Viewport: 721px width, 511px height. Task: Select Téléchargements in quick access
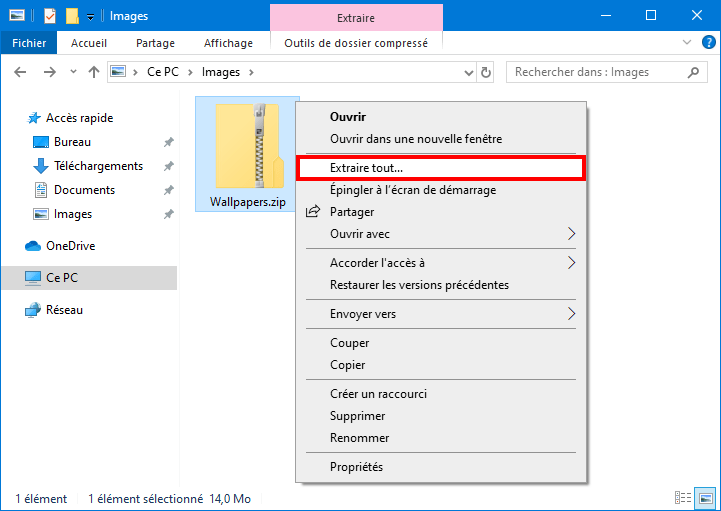pyautogui.click(x=98, y=166)
